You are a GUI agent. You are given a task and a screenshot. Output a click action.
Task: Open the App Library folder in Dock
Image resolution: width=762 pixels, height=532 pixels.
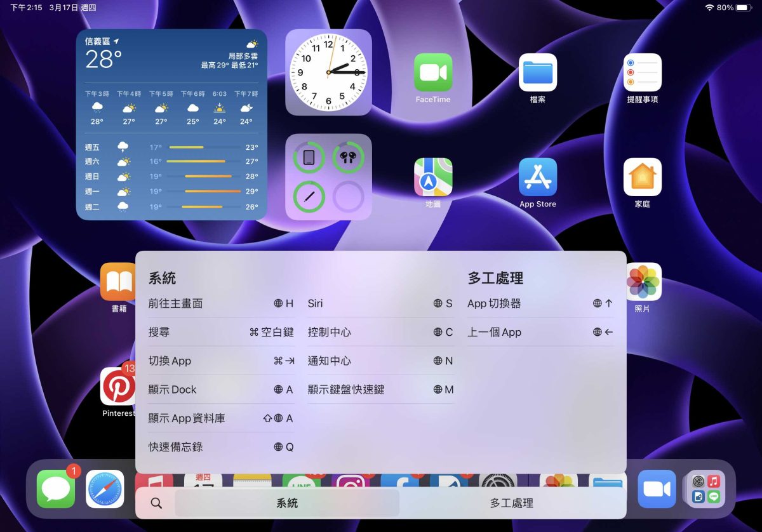tap(705, 489)
